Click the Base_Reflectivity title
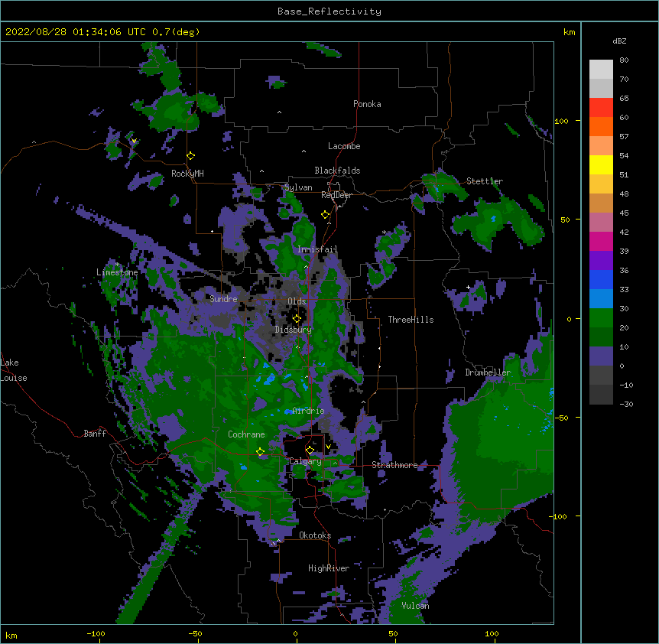The height and width of the screenshot is (644, 659). pos(329,11)
